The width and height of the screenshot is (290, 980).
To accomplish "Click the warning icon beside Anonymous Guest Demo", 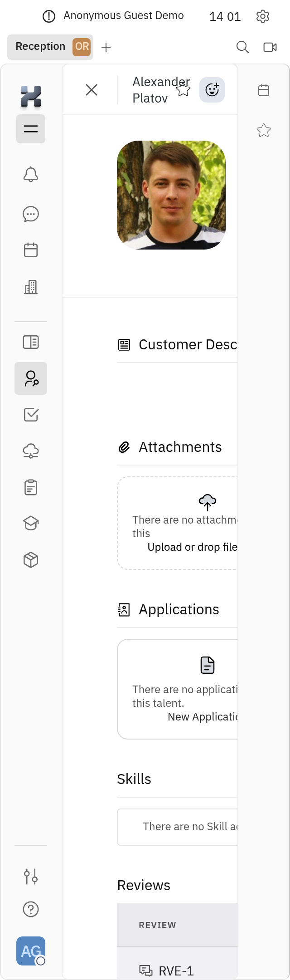I will coord(48,16).
